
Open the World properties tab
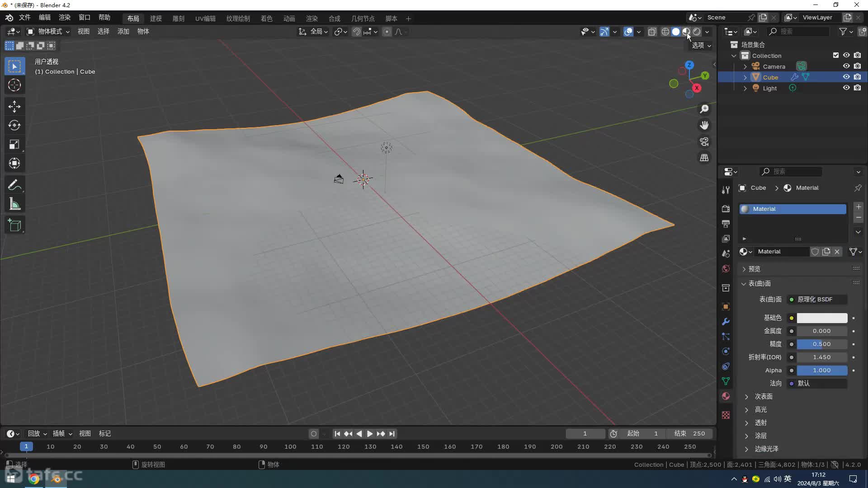(726, 268)
